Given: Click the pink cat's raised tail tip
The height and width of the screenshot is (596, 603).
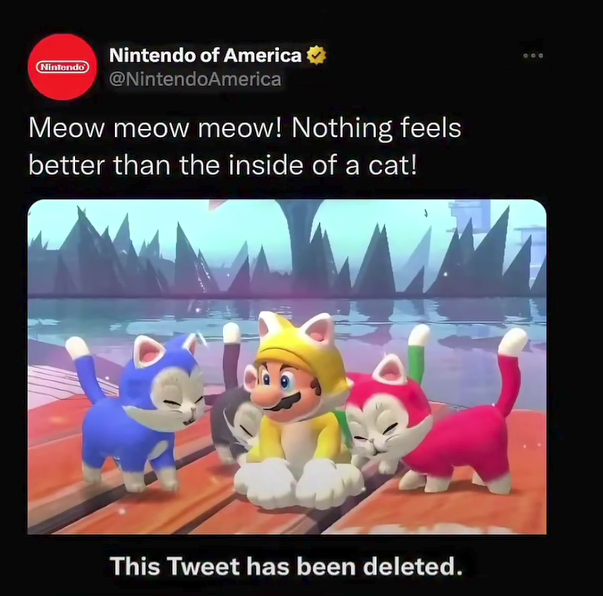Looking at the screenshot, I should tap(513, 341).
